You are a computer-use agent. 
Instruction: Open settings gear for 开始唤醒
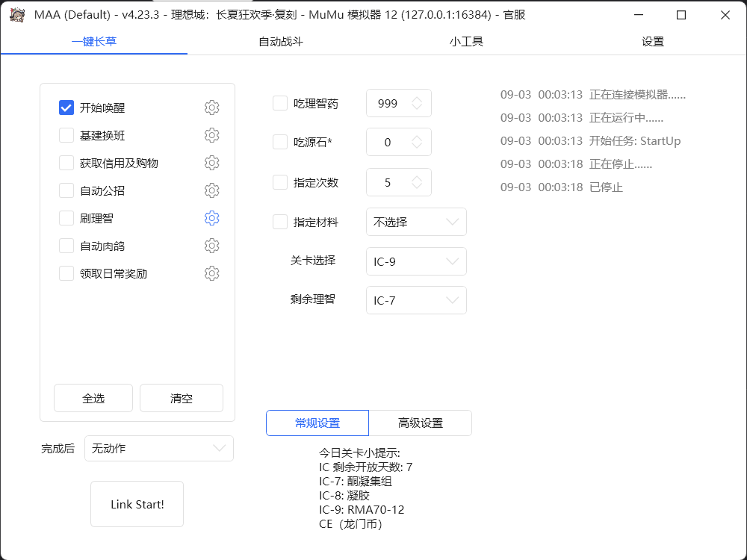pyautogui.click(x=211, y=108)
